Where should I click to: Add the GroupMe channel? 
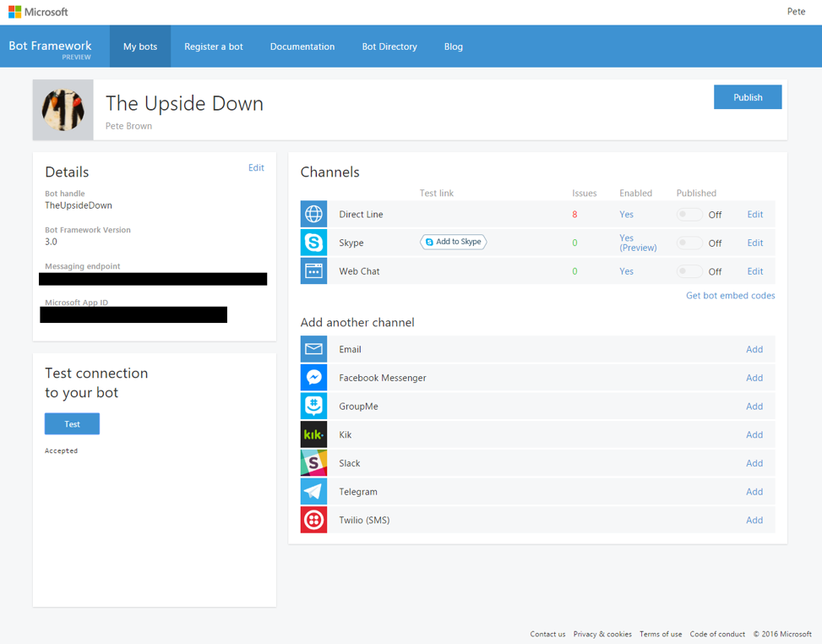click(x=754, y=406)
